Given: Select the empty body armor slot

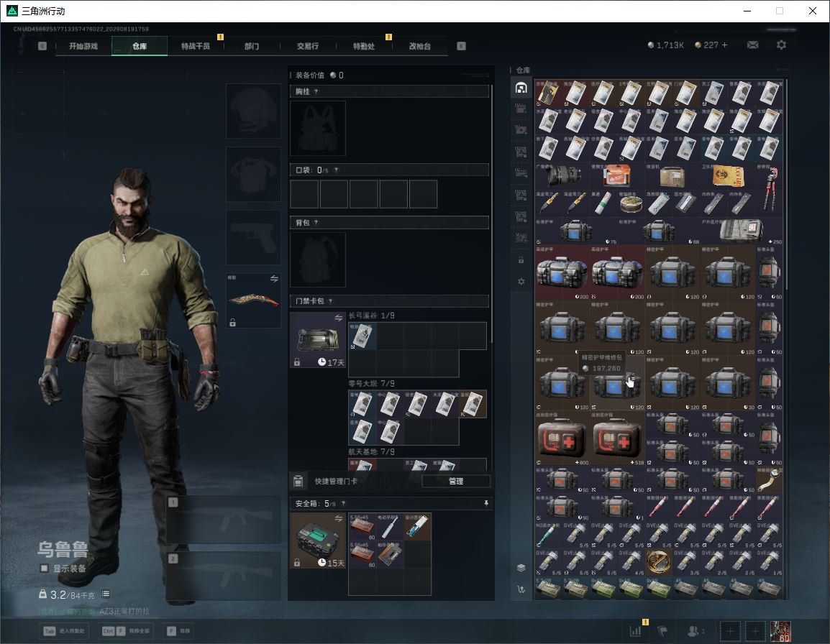Looking at the screenshot, I should (254, 174).
